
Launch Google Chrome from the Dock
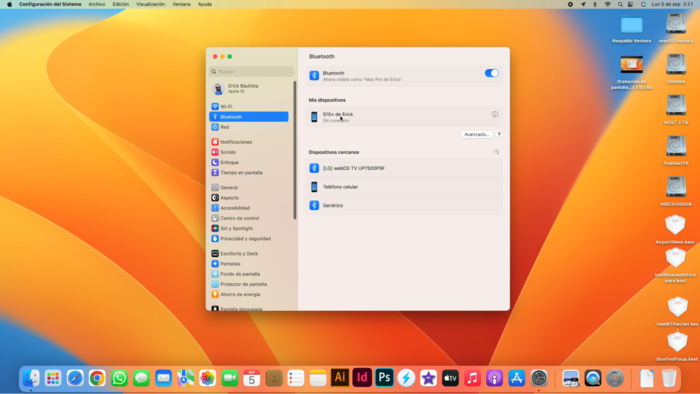point(97,378)
